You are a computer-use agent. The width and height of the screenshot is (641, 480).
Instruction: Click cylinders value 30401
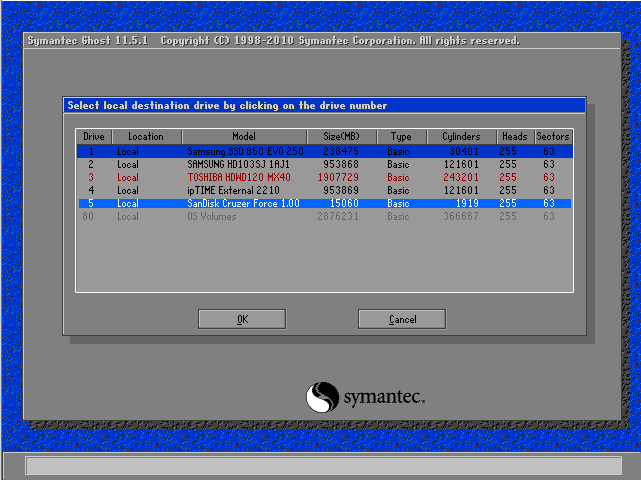tap(464, 151)
